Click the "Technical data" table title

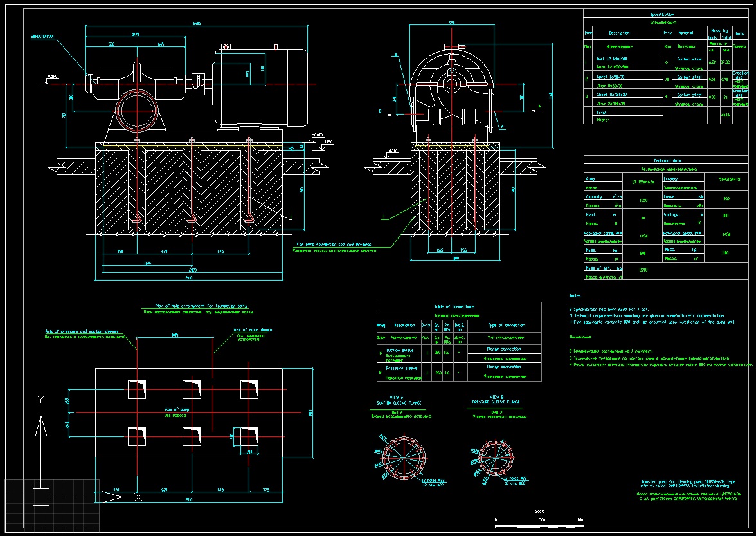point(667,160)
